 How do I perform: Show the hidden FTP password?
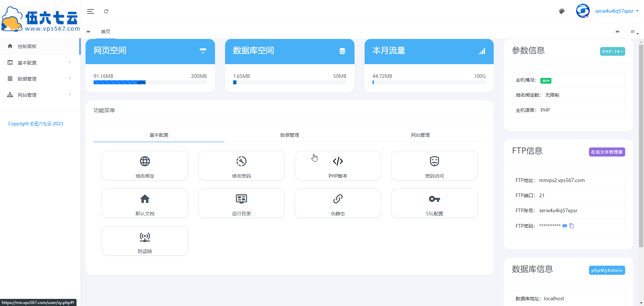tap(565, 226)
